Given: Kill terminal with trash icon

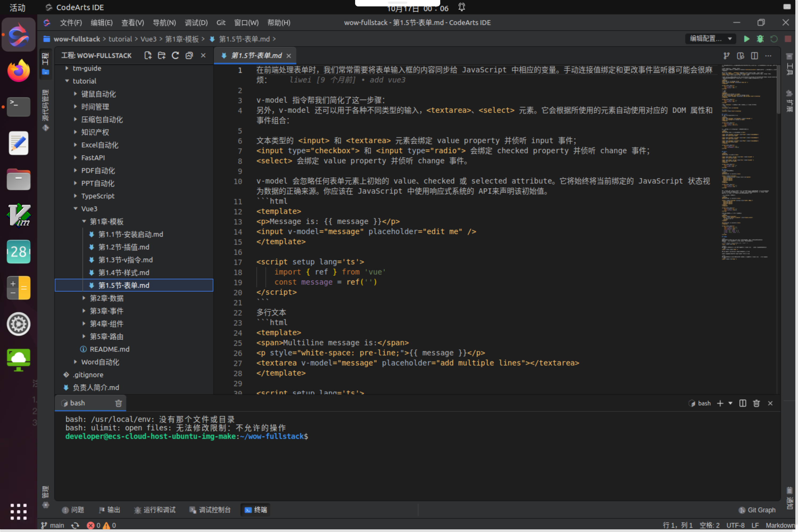Looking at the screenshot, I should pyautogui.click(x=756, y=403).
